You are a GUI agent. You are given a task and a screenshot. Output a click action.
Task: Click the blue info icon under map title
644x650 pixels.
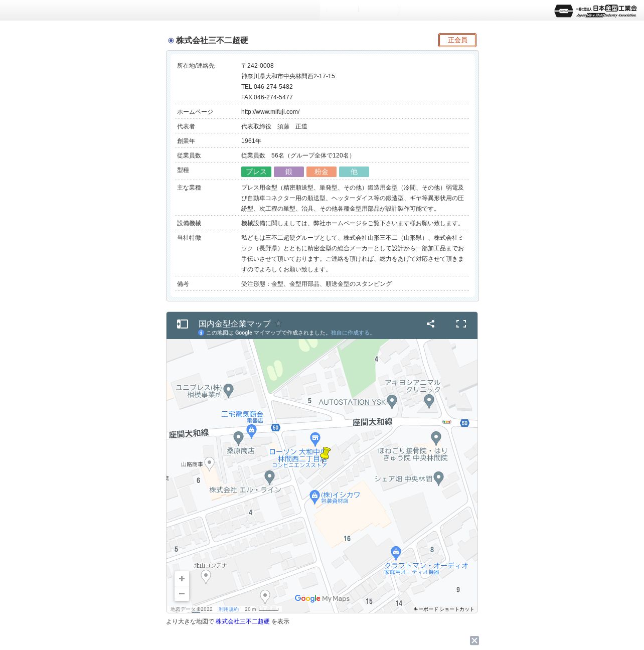(x=201, y=333)
